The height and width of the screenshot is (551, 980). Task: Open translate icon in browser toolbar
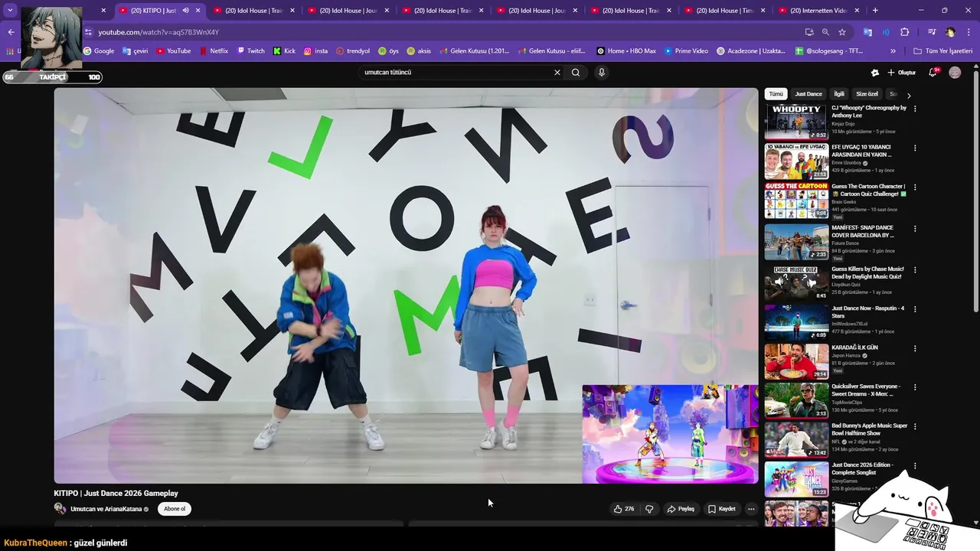tap(867, 32)
